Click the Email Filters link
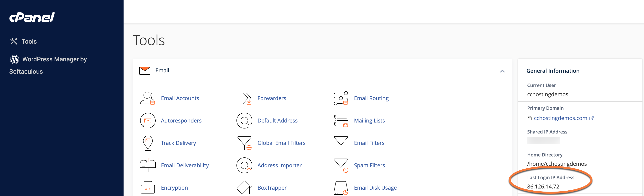This screenshot has width=644, height=196. (369, 143)
